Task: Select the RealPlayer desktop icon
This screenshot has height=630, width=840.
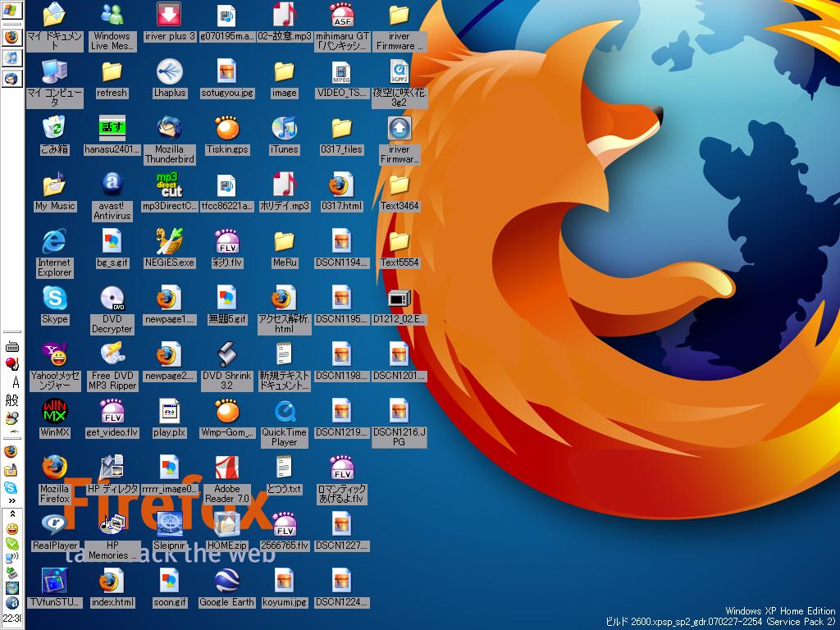Action: (55, 531)
